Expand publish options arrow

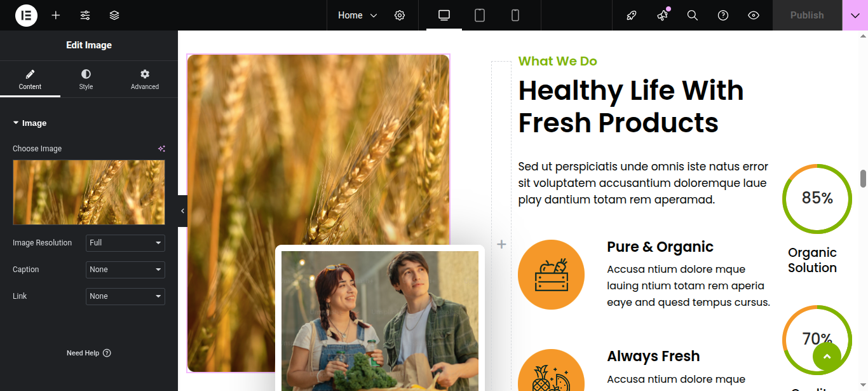[855, 15]
